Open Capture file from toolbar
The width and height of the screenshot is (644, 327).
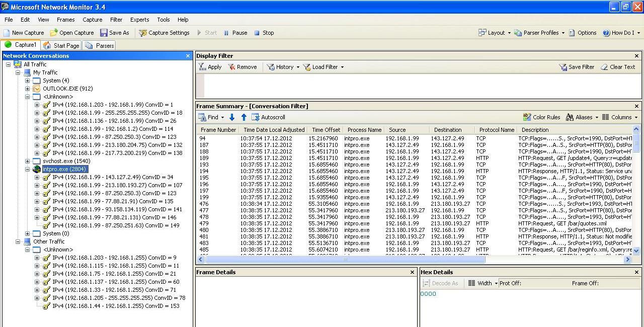tap(72, 33)
